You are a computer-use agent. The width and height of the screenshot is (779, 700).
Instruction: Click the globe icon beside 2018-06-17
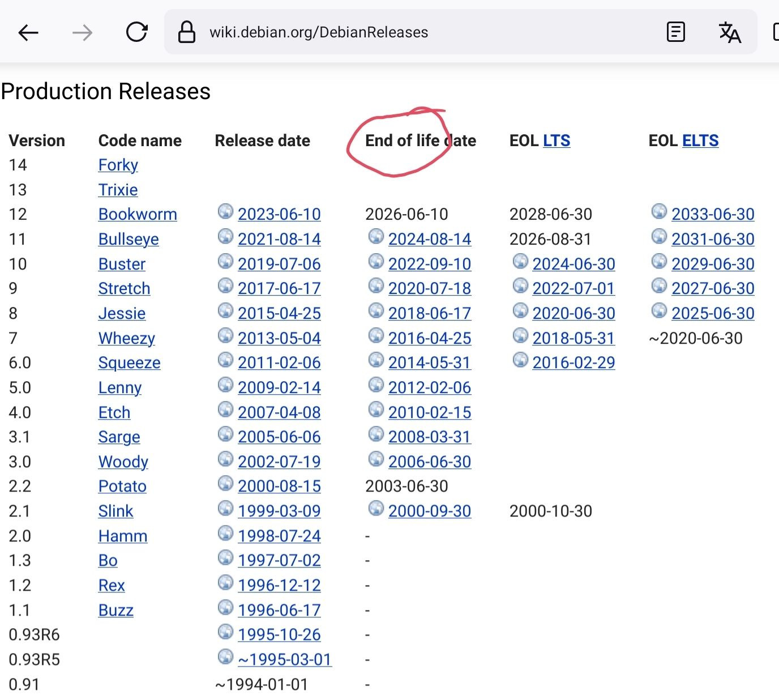click(x=376, y=310)
